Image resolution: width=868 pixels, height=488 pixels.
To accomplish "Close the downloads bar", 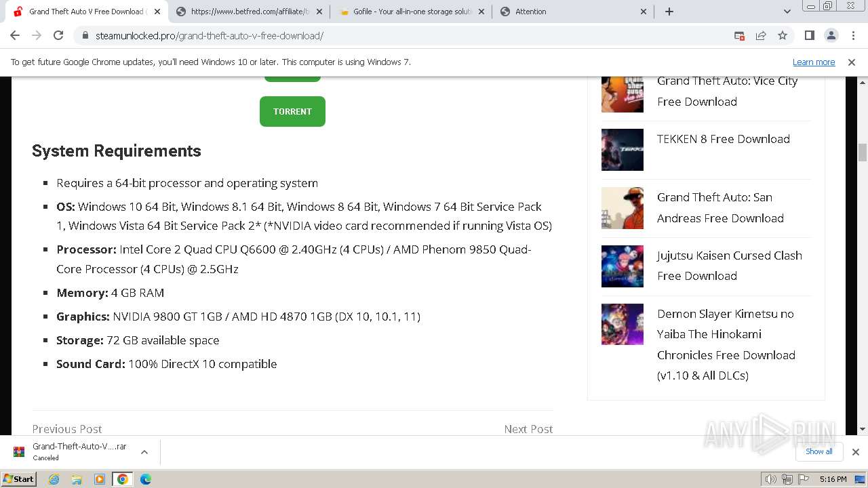I will click(856, 452).
